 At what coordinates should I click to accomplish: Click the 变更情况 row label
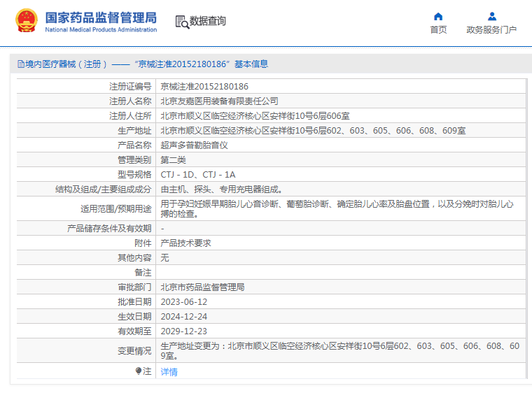pos(134,350)
